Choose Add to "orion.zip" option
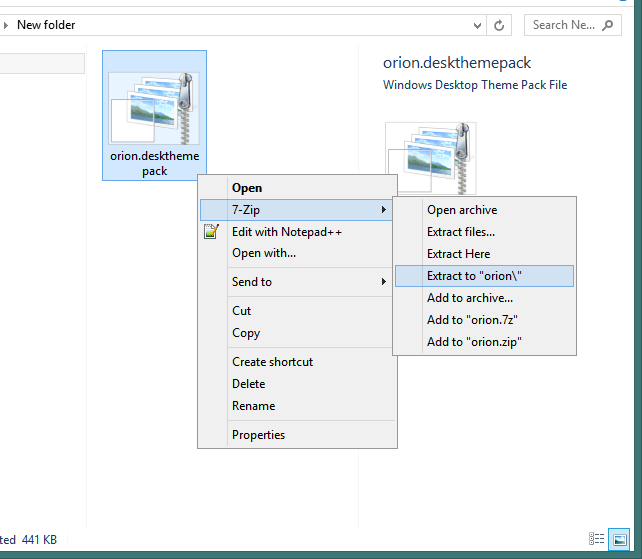 475,342
